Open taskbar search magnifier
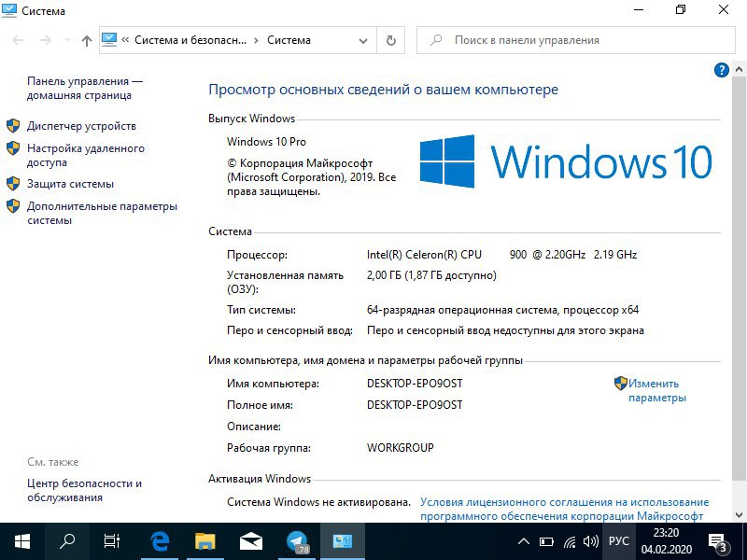The image size is (747, 560). [x=67, y=541]
